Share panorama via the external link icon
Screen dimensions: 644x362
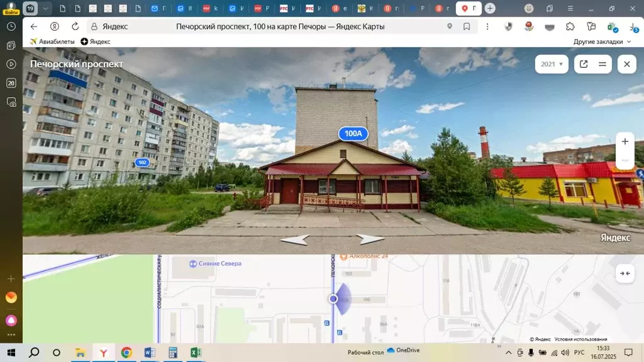pos(584,64)
